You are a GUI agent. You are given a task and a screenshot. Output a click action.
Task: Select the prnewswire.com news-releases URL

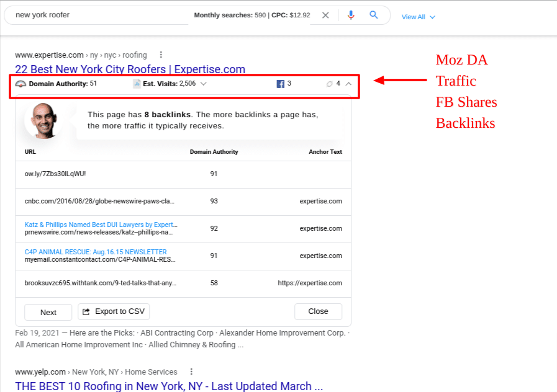click(x=99, y=233)
